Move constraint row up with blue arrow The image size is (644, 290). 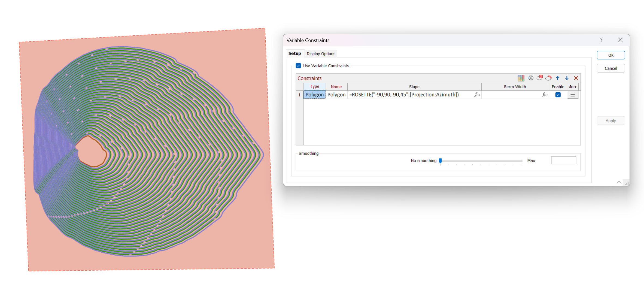[558, 78]
